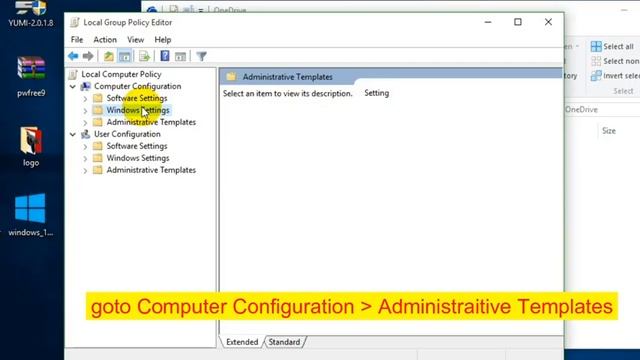Open the pwfree9 desktop archive icon
Screen dimensions: 640x360
31,77
